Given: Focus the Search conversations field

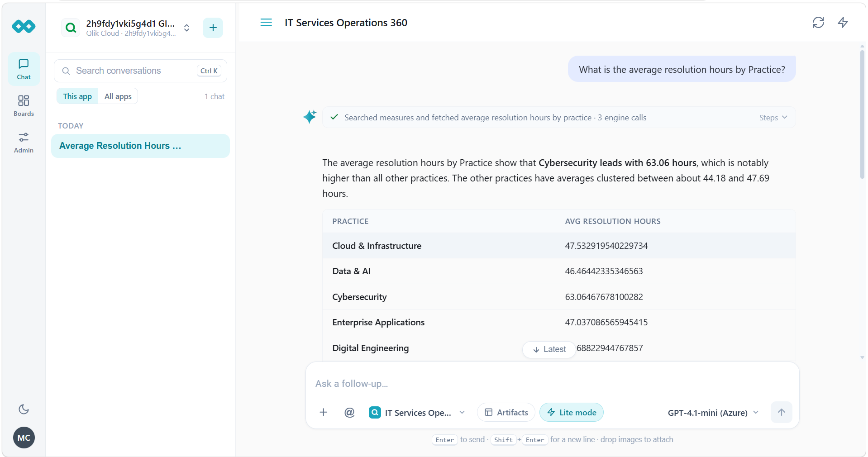Looking at the screenshot, I should 140,71.
